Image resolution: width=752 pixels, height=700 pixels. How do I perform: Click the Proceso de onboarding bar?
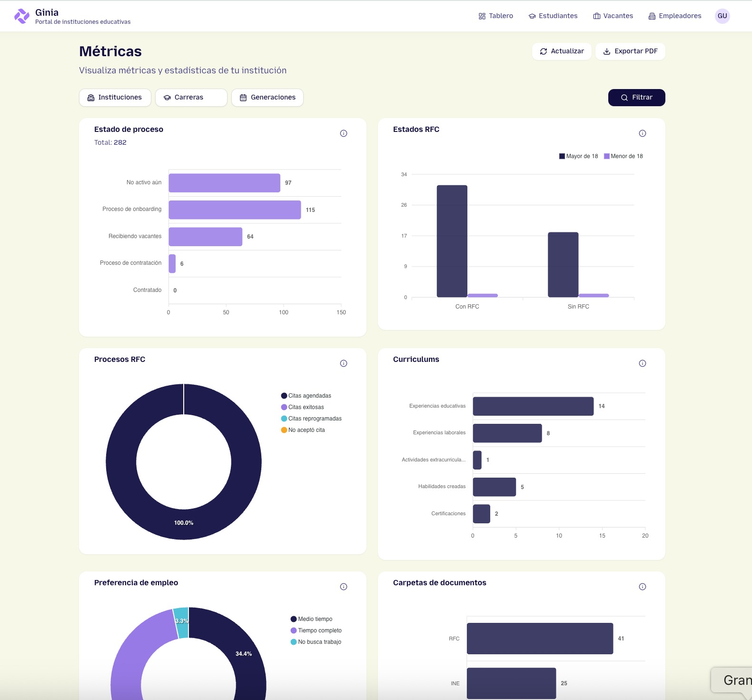click(x=235, y=210)
